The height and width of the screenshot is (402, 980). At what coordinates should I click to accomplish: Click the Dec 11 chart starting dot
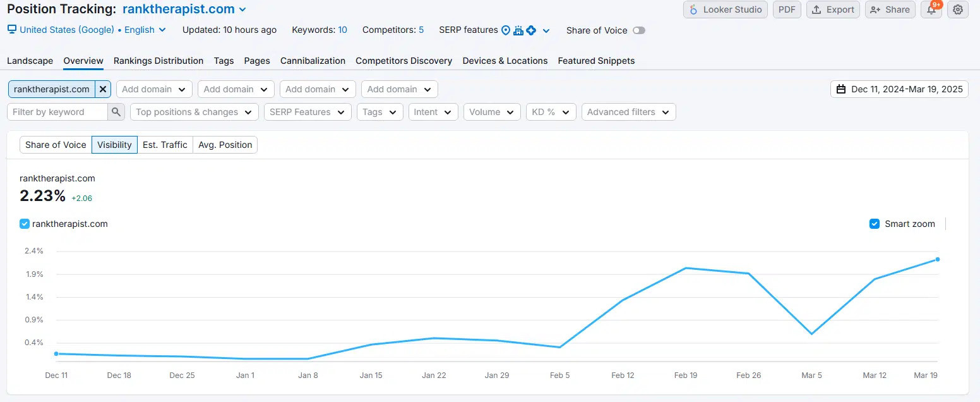click(x=56, y=354)
